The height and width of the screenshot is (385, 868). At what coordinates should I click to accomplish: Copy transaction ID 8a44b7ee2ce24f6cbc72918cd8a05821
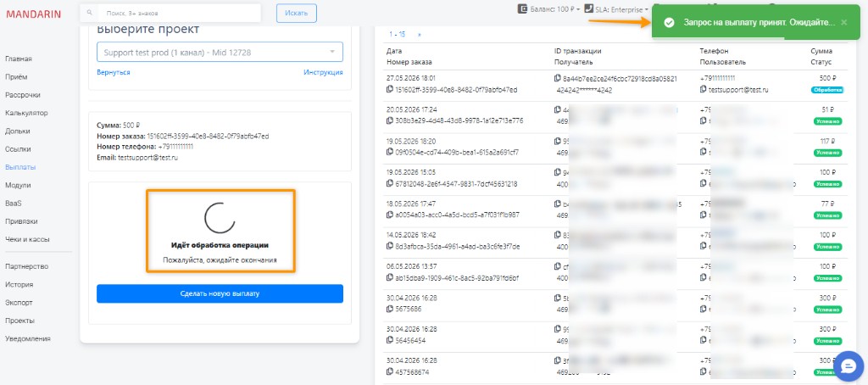tap(558, 78)
